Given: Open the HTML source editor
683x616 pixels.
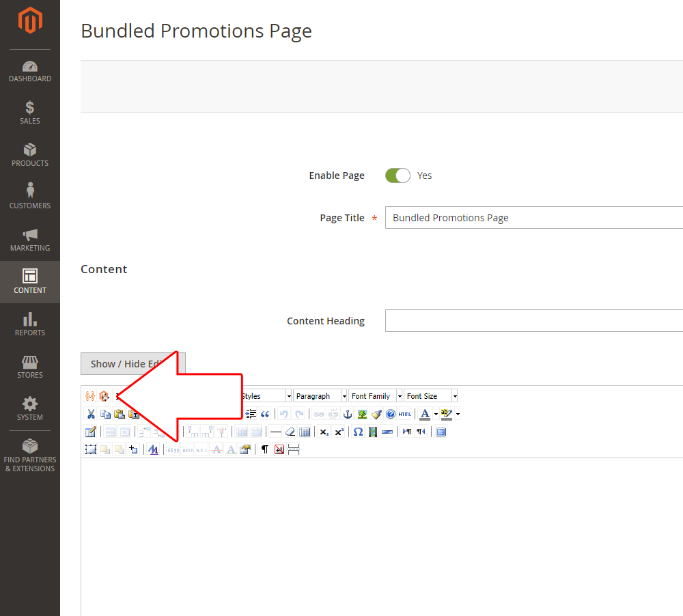Looking at the screenshot, I should pyautogui.click(x=404, y=414).
